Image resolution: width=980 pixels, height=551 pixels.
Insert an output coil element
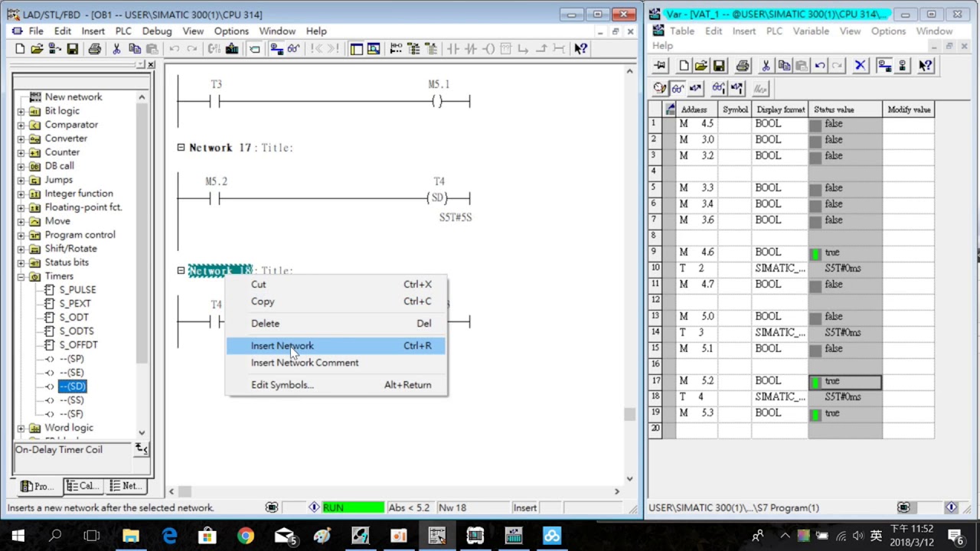488,49
